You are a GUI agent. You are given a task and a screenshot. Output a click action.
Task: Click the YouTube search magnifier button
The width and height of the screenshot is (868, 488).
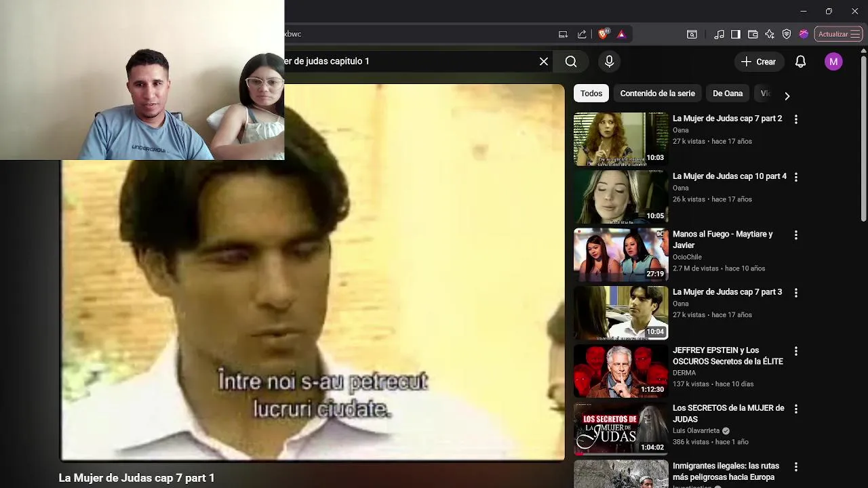(571, 62)
